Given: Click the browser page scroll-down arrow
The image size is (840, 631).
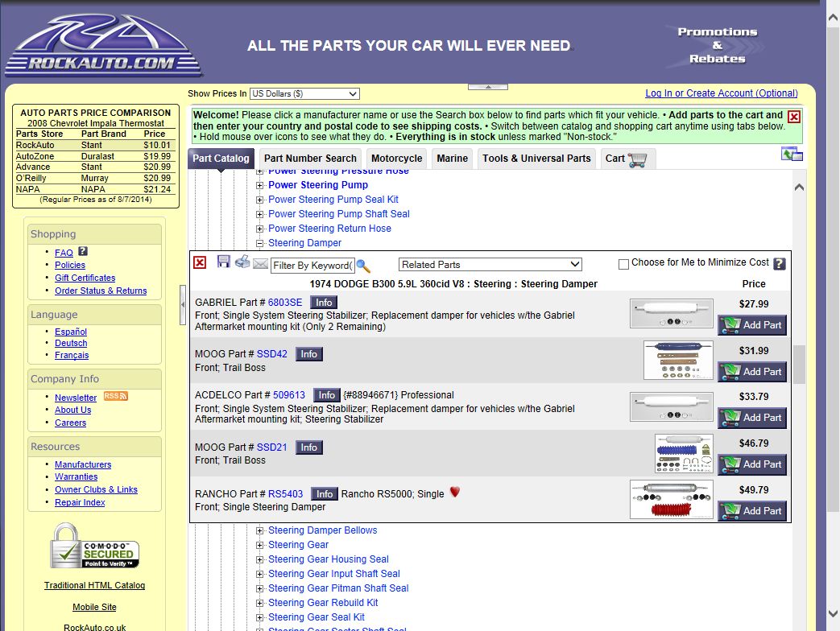Looking at the screenshot, I should pos(833,614).
